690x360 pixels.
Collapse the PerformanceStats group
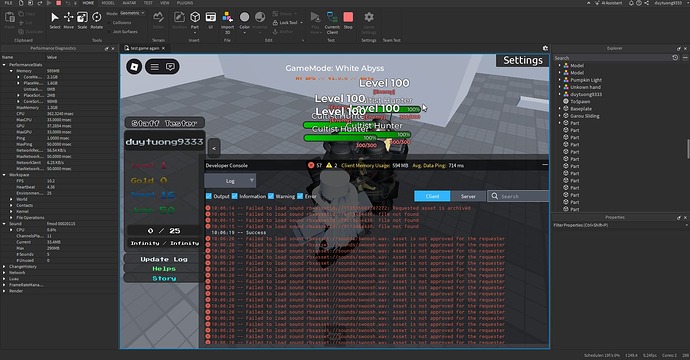[4, 65]
